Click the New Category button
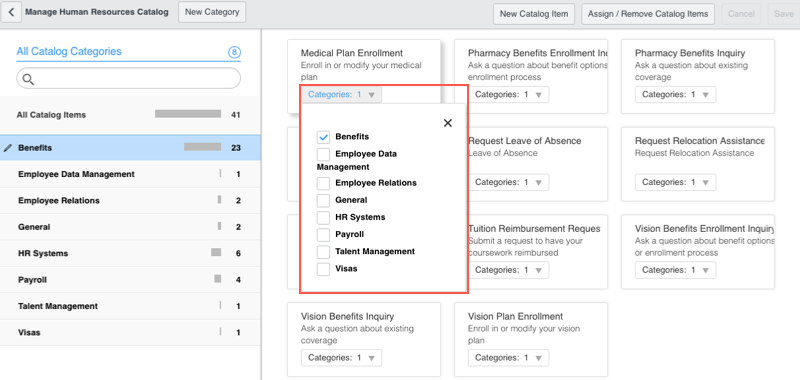 click(212, 12)
